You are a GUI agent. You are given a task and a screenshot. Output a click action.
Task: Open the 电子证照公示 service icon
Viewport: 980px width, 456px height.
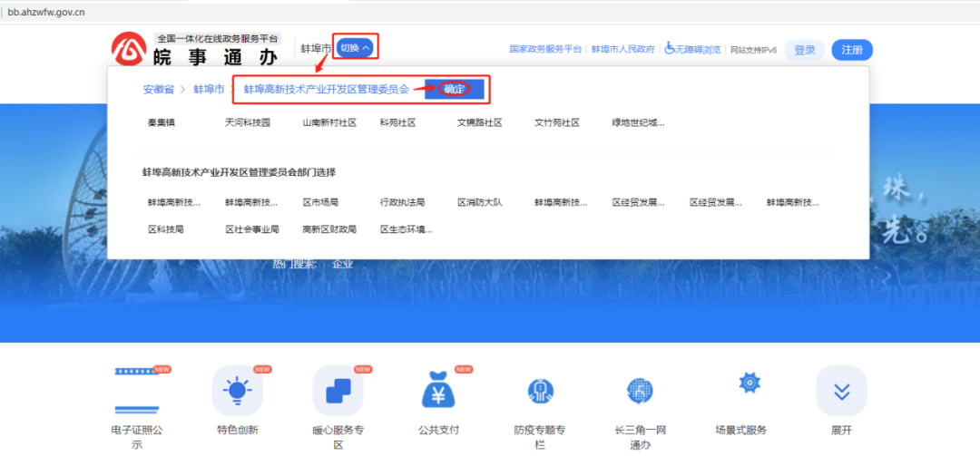click(136, 391)
